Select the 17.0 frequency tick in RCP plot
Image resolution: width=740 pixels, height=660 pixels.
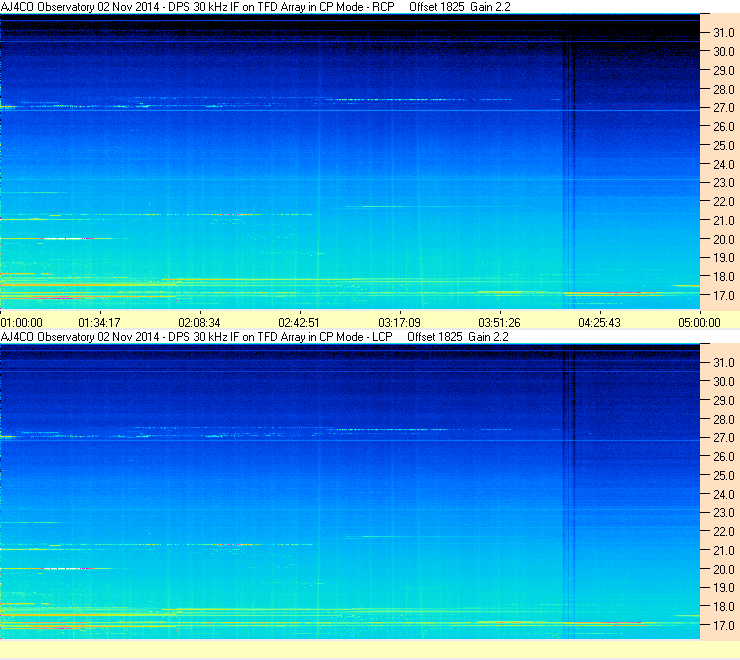[x=723, y=296]
